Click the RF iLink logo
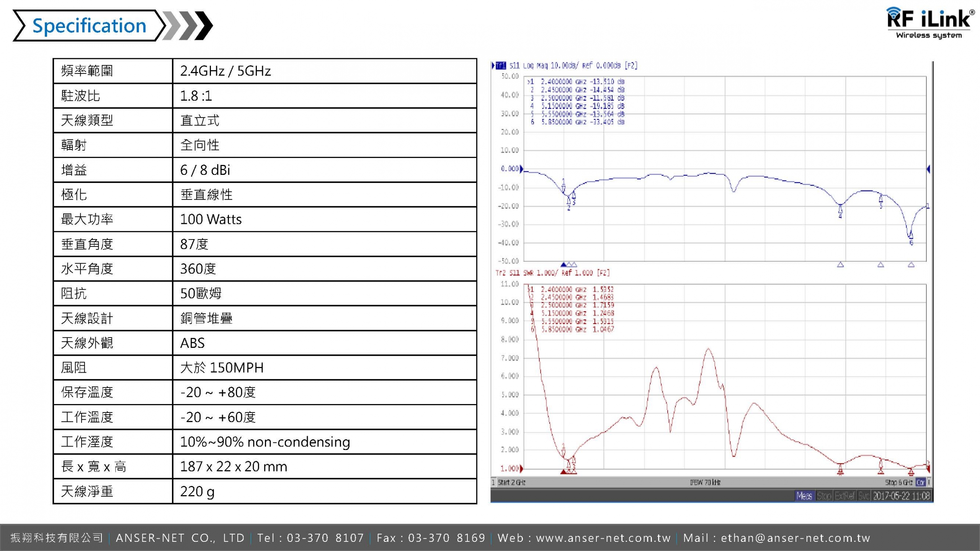The image size is (980, 551). 929,23
